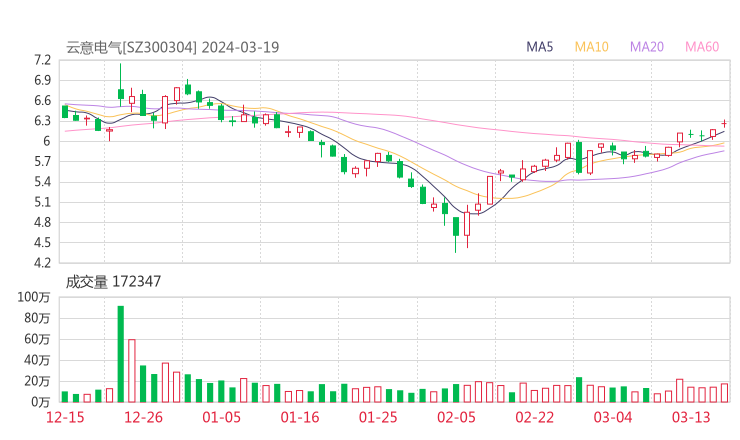Click the 02-05 date axis label

(x=456, y=417)
